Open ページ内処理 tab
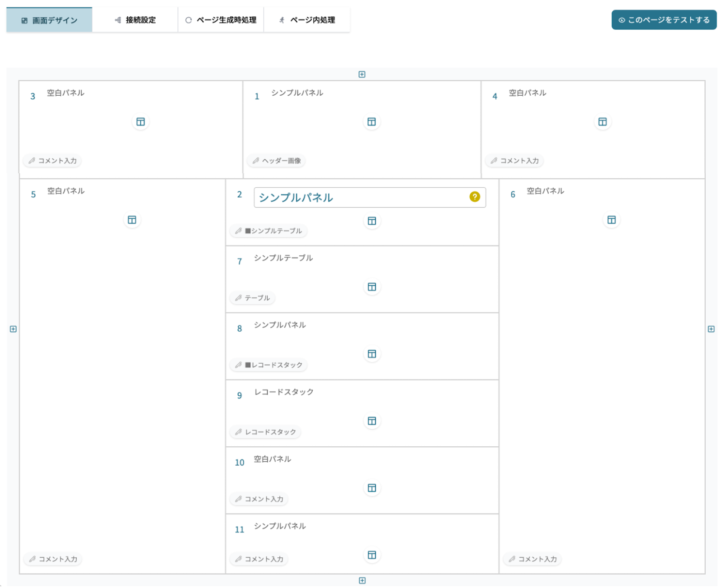Screen dimensions: 722x588 point(307,20)
